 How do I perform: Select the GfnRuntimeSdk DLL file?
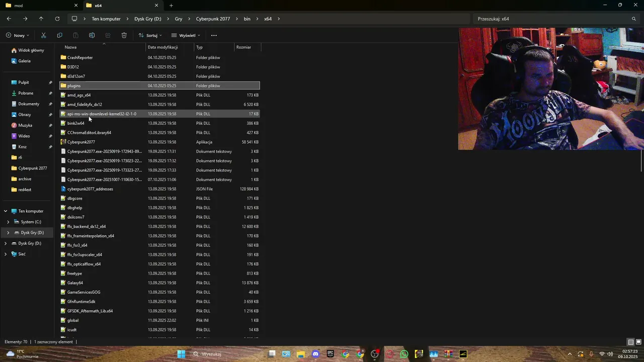[x=159, y=302]
